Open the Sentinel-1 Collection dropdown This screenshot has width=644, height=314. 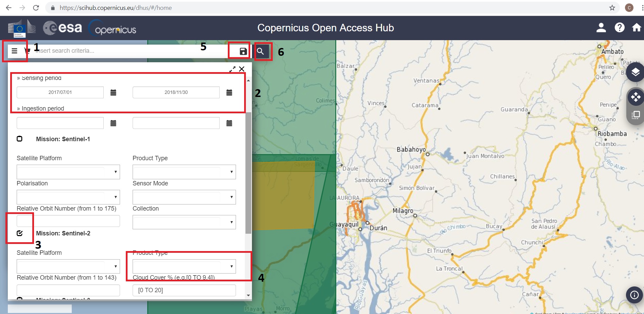click(x=184, y=222)
